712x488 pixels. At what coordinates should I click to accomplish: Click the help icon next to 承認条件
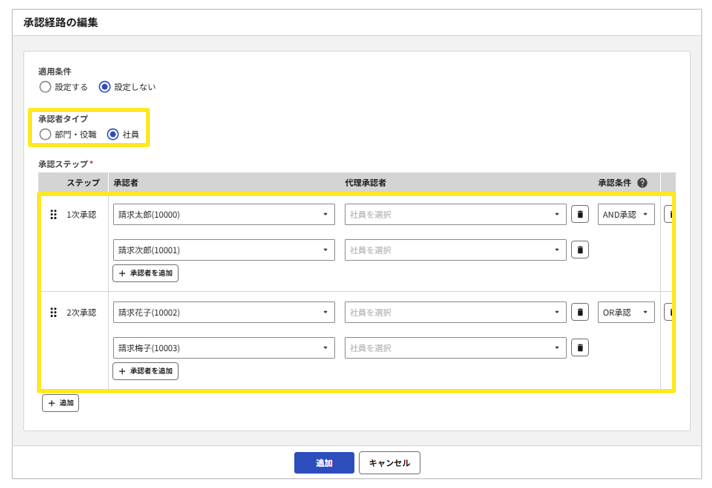click(x=642, y=183)
